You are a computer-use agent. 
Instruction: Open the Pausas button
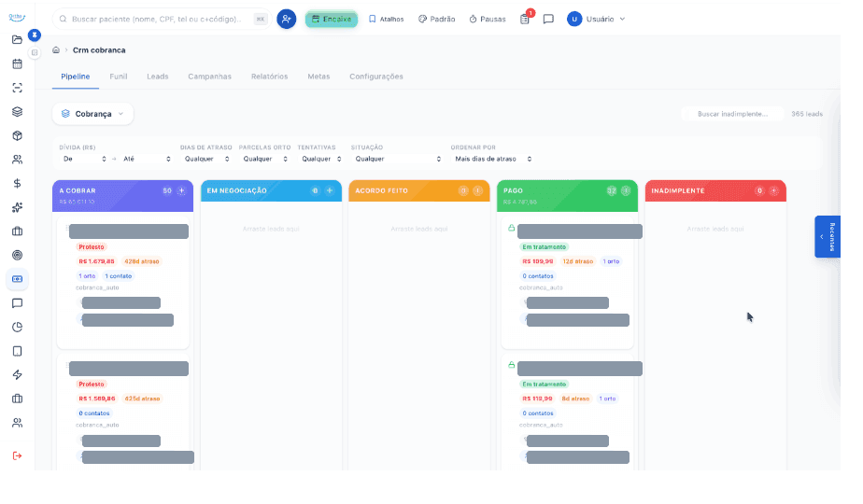tap(488, 19)
